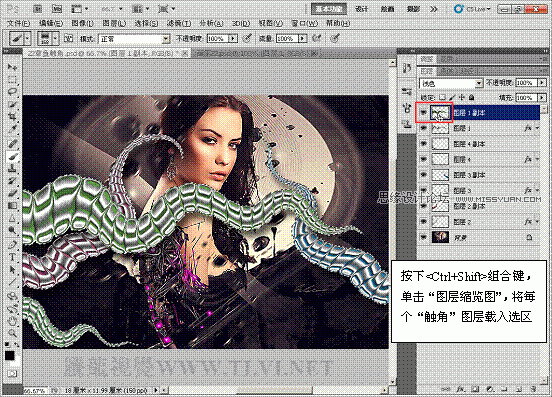Viewport: 552px width, 397px height.
Task: Hide the 图层 2 layer
Action: [424, 222]
